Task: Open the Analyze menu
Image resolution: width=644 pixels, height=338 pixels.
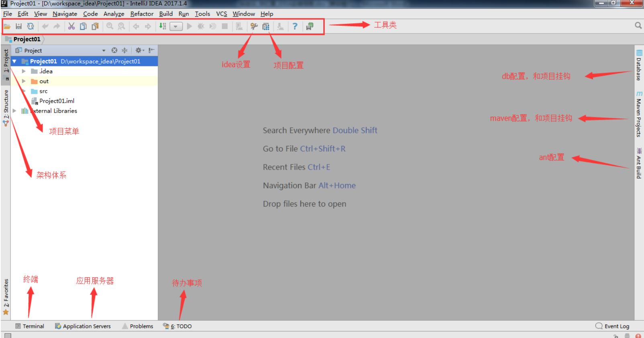Action: tap(114, 14)
